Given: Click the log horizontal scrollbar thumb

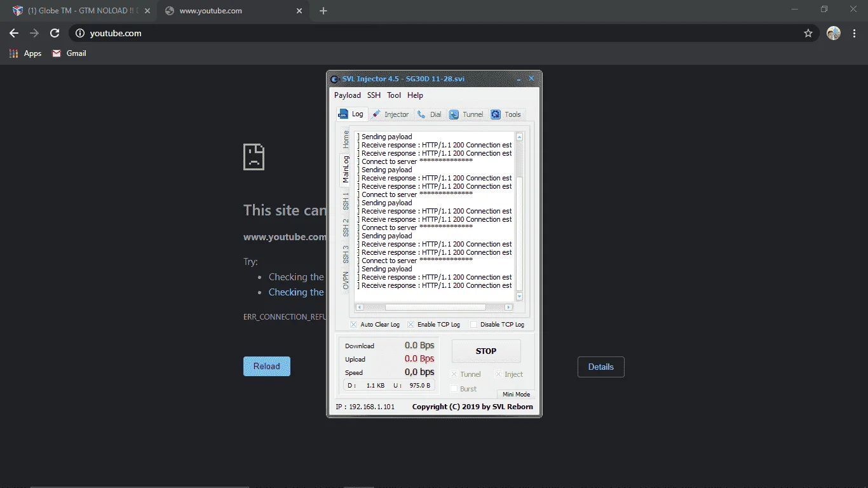Looking at the screenshot, I should 435,307.
